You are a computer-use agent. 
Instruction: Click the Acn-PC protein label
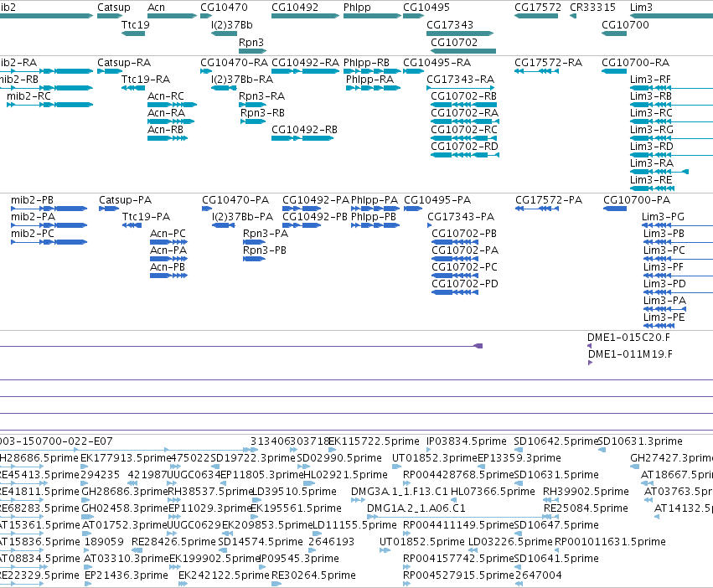[168, 234]
